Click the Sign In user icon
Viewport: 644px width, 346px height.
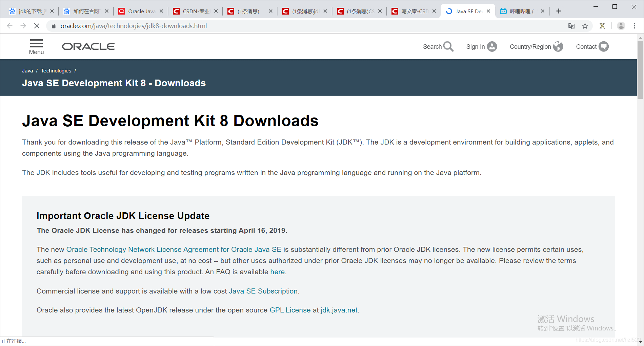[x=492, y=46]
